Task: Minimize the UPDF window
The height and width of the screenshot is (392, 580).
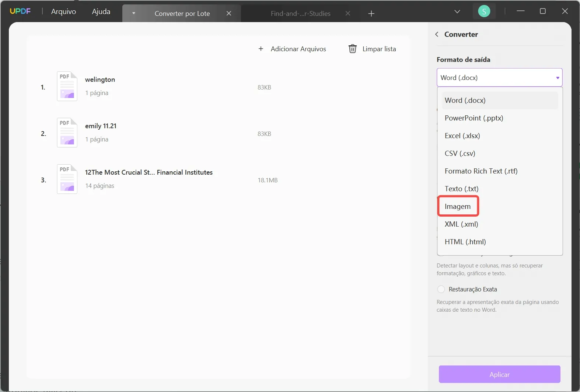Action: click(x=520, y=11)
